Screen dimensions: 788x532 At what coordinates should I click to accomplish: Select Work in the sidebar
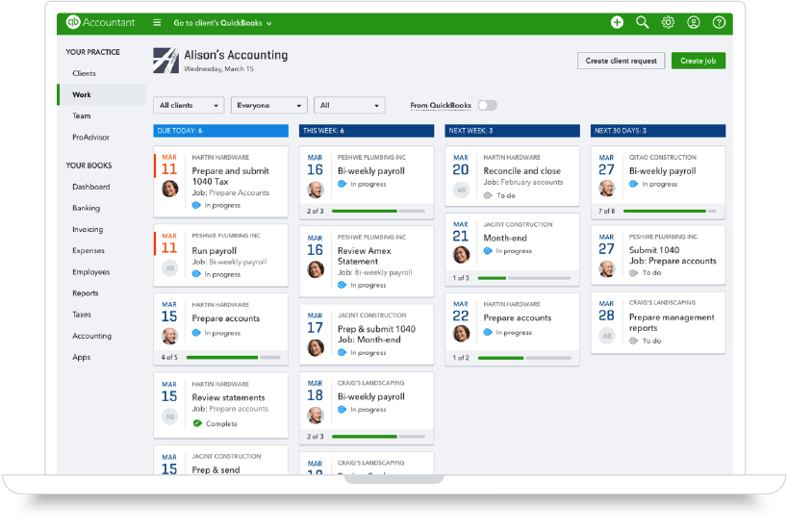point(102,94)
